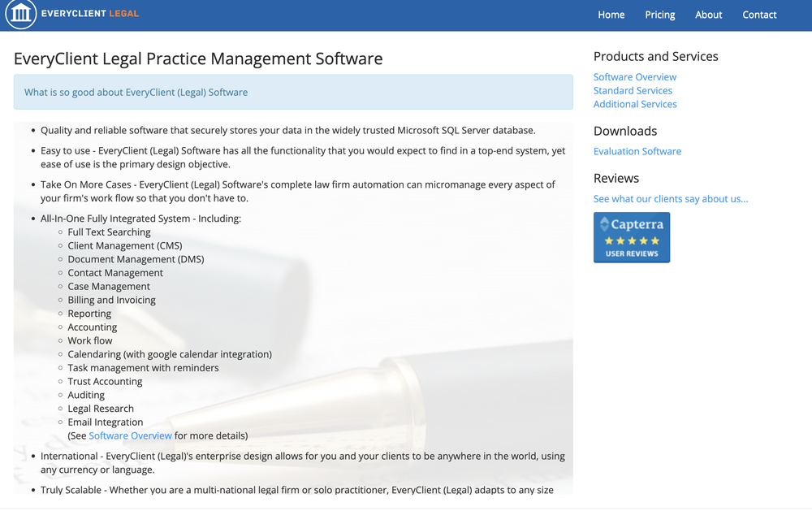
Task: Select the 'Trust Accounting' list item
Action: (105, 382)
